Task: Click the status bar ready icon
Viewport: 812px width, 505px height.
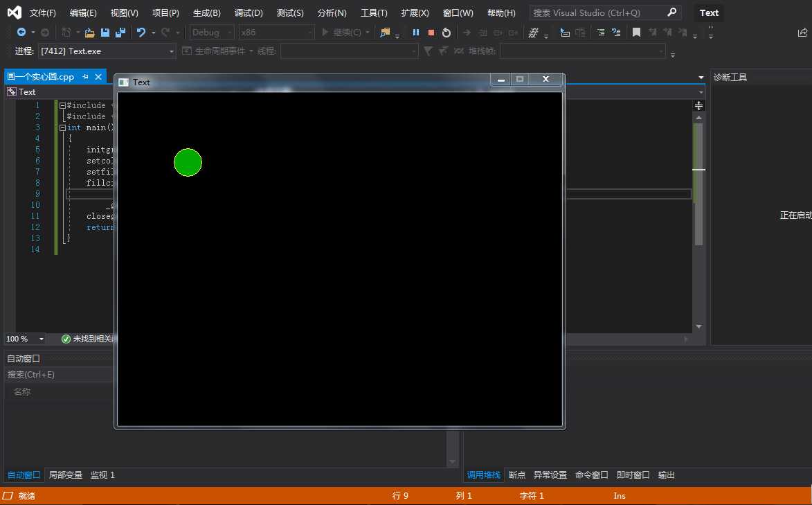Action: (x=8, y=496)
